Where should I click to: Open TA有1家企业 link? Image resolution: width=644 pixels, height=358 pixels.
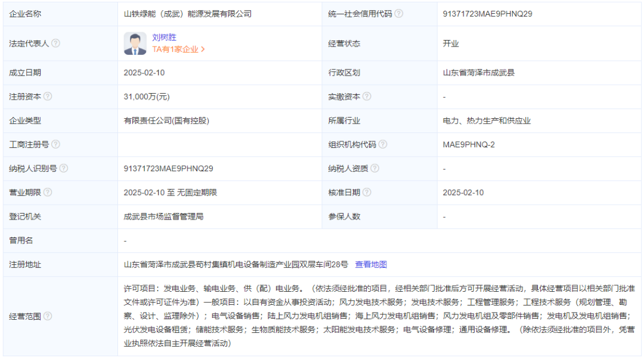click(178, 50)
